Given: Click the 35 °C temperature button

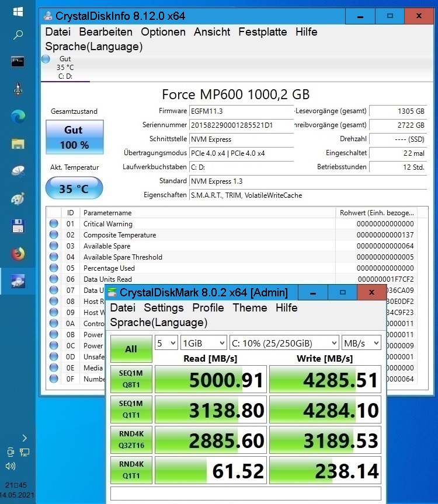Looking at the screenshot, I should pyautogui.click(x=74, y=188).
